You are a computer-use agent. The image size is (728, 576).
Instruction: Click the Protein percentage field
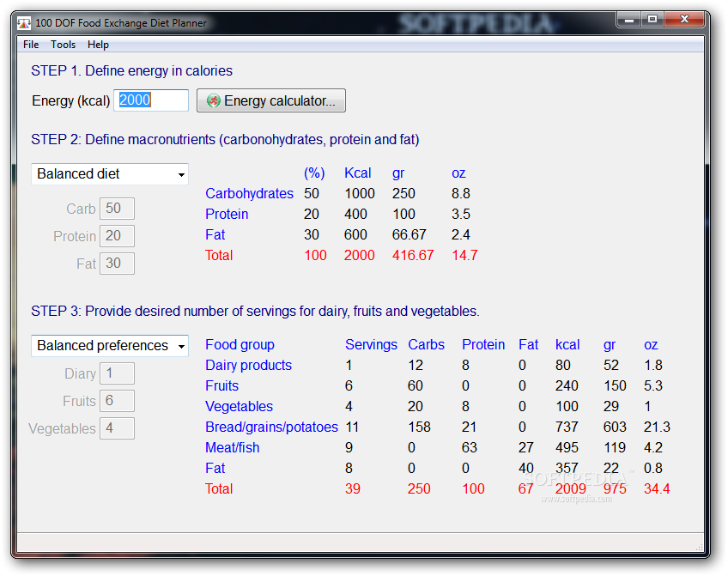pyautogui.click(x=117, y=236)
